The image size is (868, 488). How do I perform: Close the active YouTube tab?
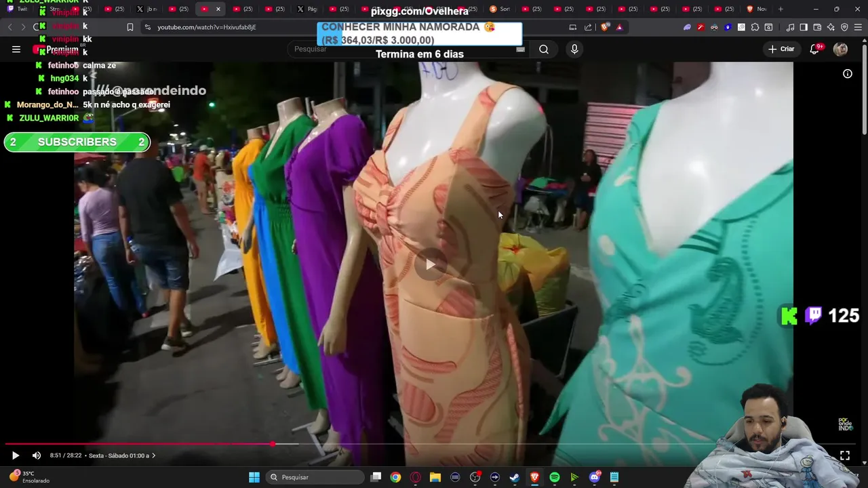[218, 9]
